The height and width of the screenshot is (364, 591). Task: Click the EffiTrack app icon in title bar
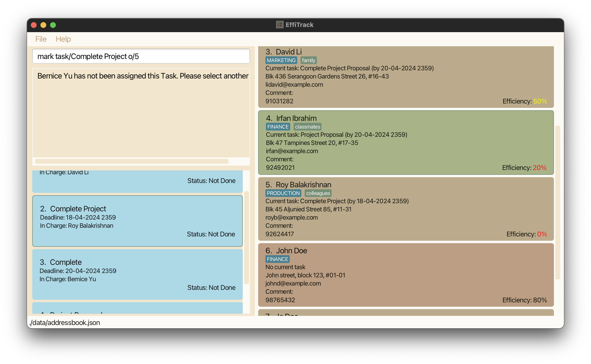click(x=280, y=25)
